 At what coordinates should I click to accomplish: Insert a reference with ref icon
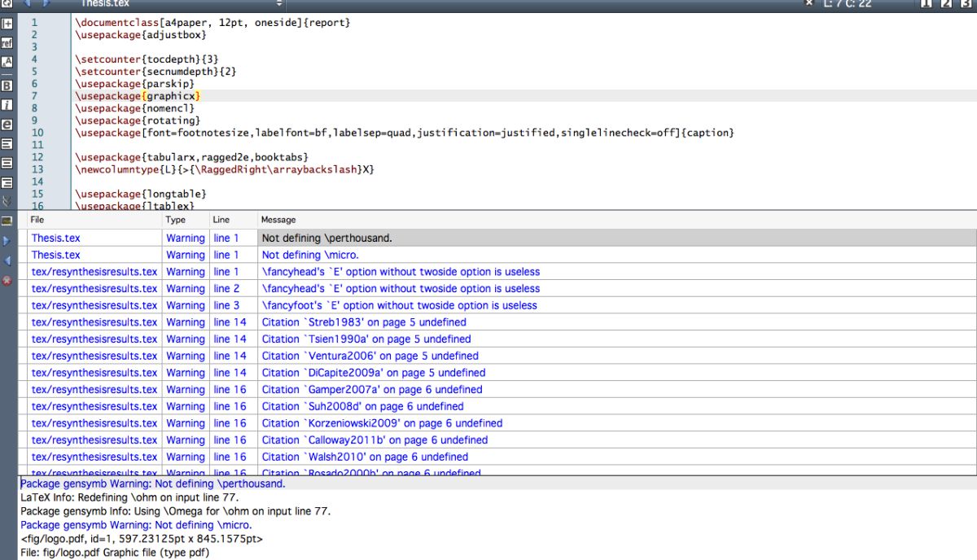tap(7, 43)
